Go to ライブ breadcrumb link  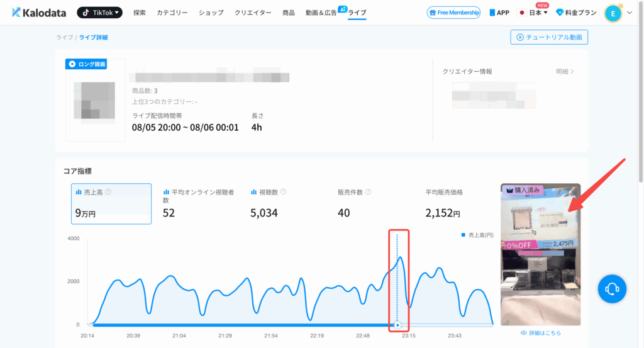65,37
